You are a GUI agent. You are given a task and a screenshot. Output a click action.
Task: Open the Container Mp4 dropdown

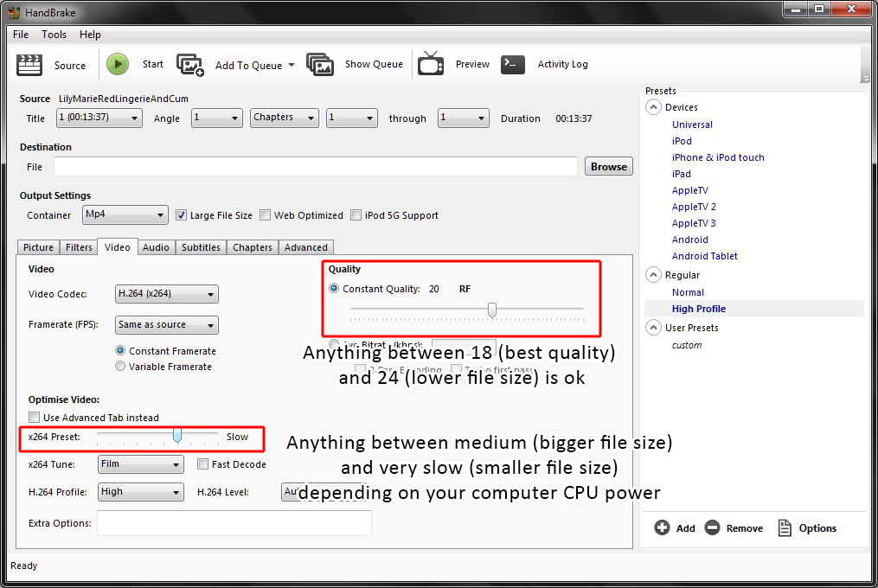pos(125,215)
